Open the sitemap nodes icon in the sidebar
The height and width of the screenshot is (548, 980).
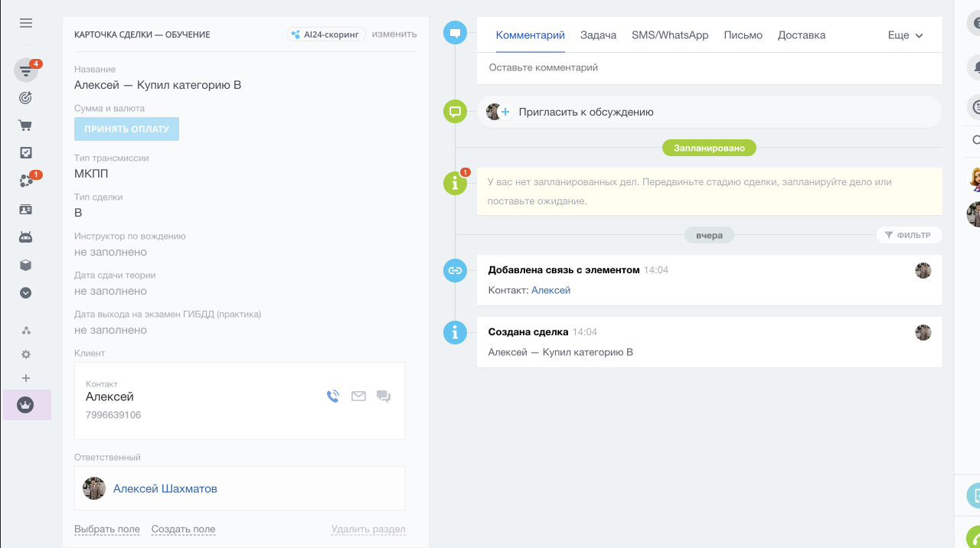pyautogui.click(x=26, y=331)
